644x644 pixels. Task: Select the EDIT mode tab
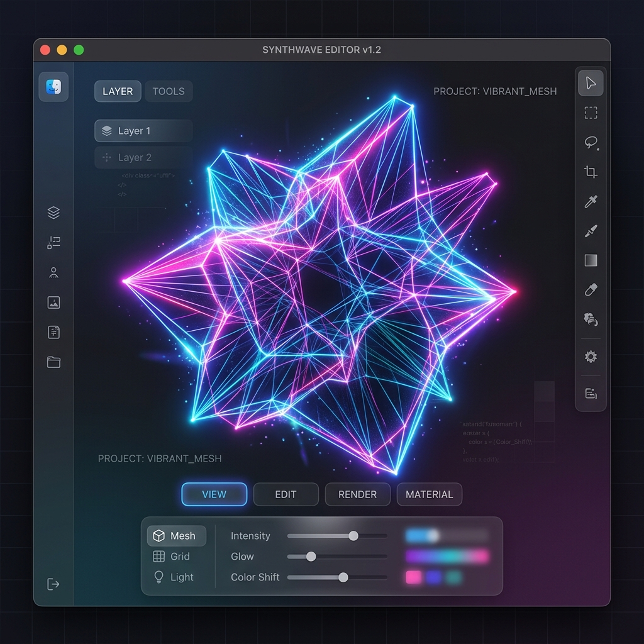(286, 494)
